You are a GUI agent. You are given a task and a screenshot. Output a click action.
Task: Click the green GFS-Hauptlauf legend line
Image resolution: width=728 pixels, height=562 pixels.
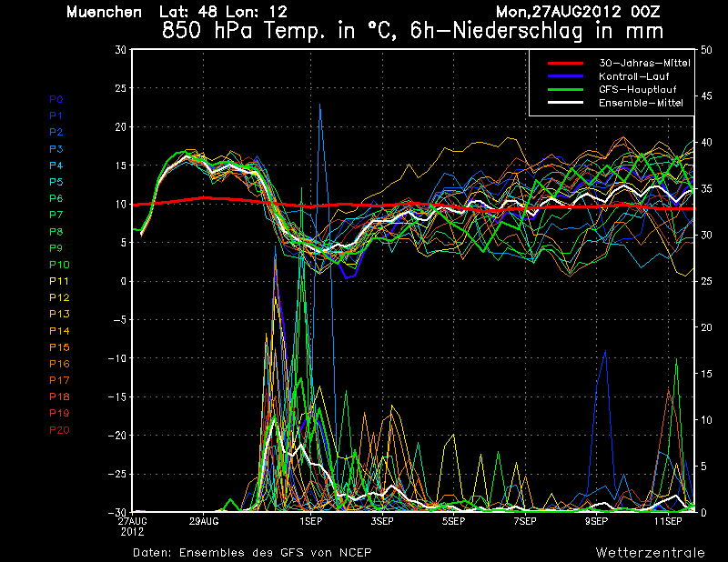[x=565, y=89]
